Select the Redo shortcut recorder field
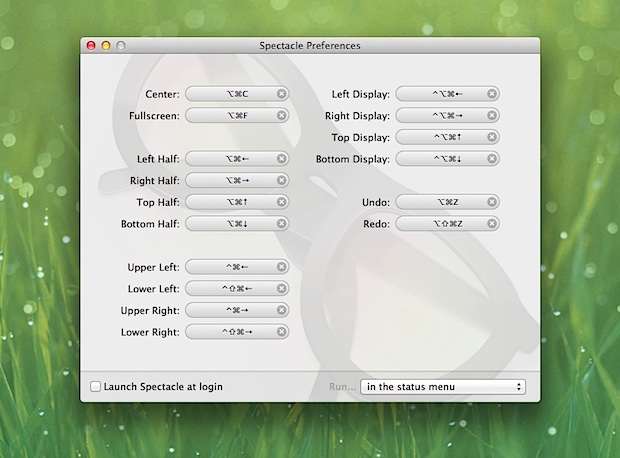The width and height of the screenshot is (620, 458). 448,224
